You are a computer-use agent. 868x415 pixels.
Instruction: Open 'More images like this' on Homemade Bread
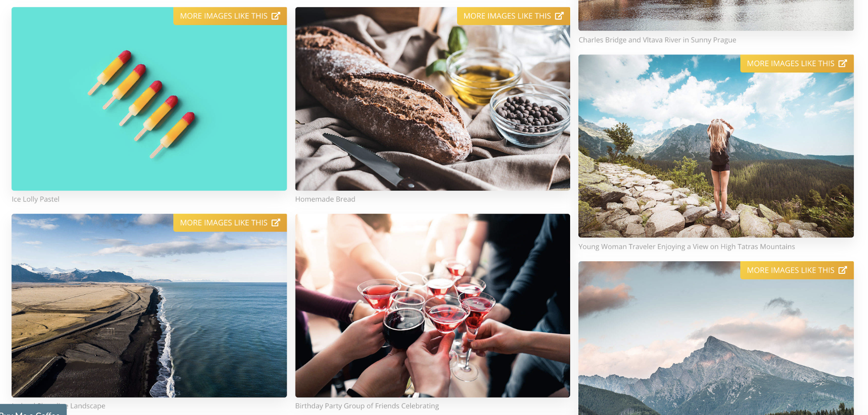(x=513, y=16)
